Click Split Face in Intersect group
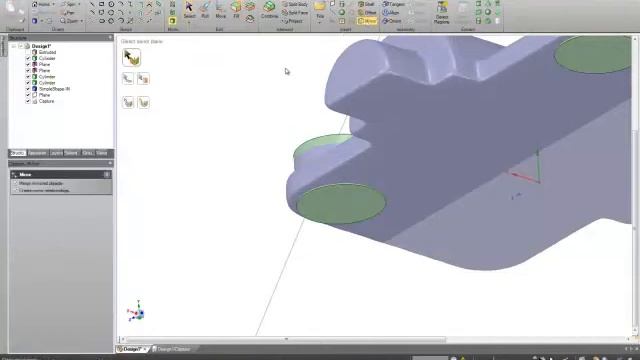Viewport: 640px width, 360px height. coord(295,13)
